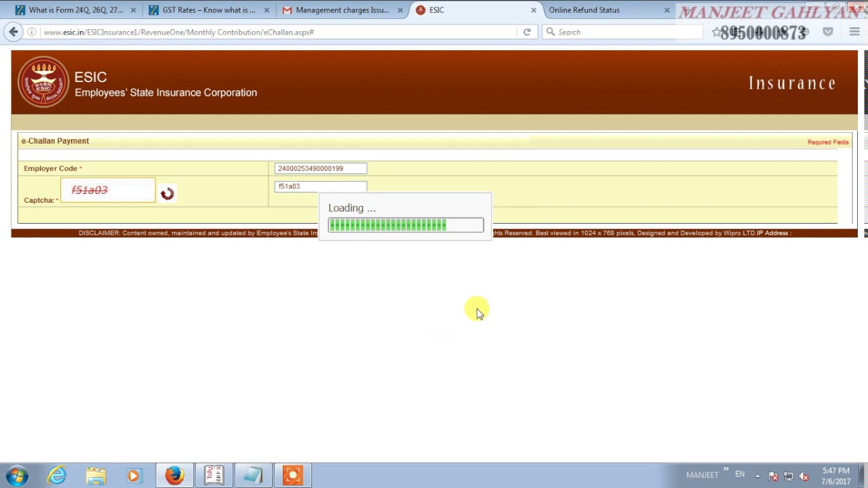Close the ESIC tab

coord(534,10)
